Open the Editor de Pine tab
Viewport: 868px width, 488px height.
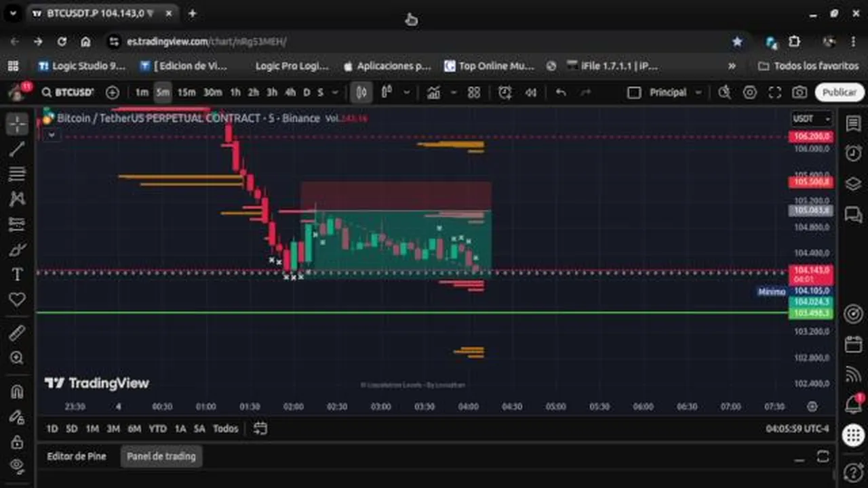77,456
